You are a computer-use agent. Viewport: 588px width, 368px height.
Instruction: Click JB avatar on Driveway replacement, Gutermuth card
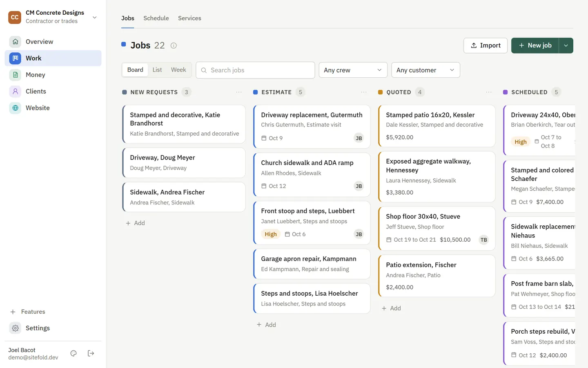click(x=359, y=138)
